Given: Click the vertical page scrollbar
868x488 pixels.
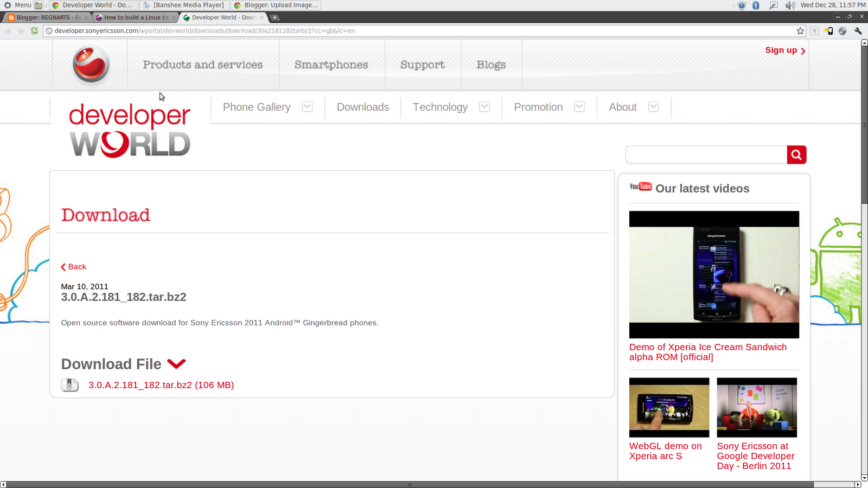Looking at the screenshot, I should tap(864, 125).
